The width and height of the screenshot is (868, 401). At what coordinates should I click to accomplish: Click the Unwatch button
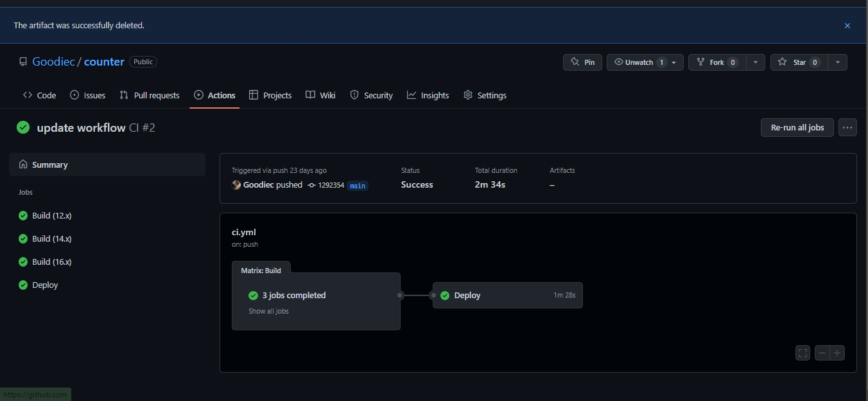645,62
